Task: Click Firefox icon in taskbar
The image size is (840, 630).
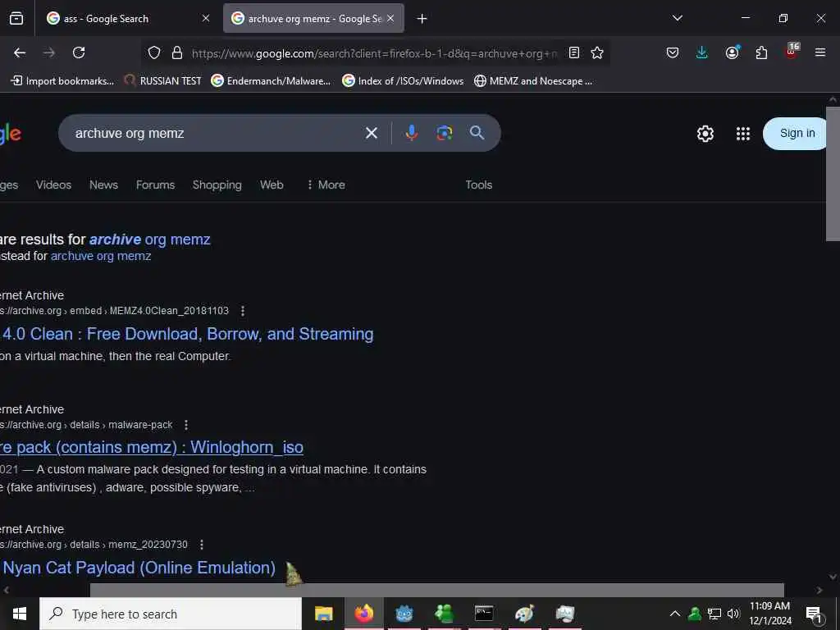Action: pyautogui.click(x=363, y=614)
